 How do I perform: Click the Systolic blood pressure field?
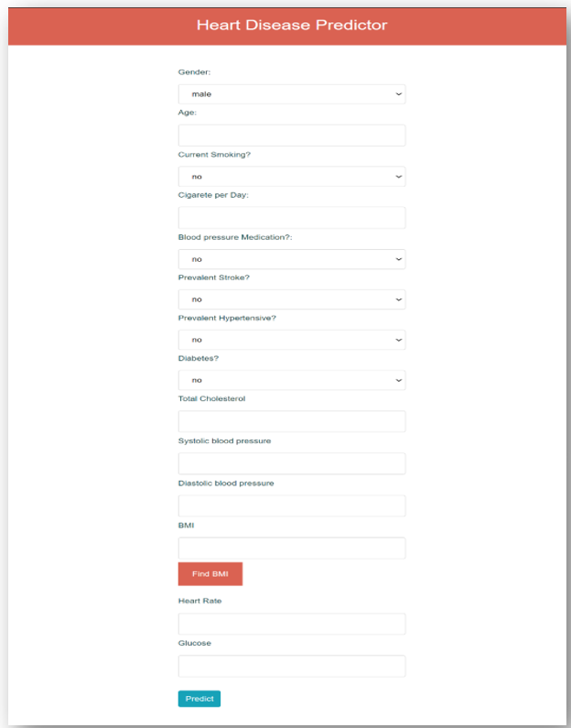[x=292, y=463]
